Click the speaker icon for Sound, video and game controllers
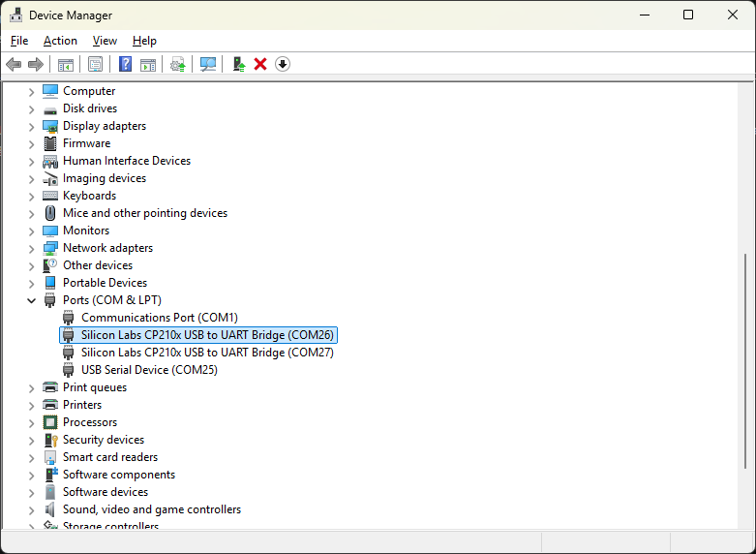Viewport: 756px width, 554px height. click(49, 509)
